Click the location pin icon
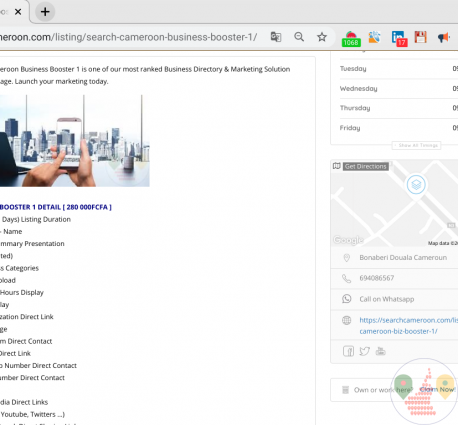Image resolution: width=458 pixels, height=425 pixels. coord(347,258)
